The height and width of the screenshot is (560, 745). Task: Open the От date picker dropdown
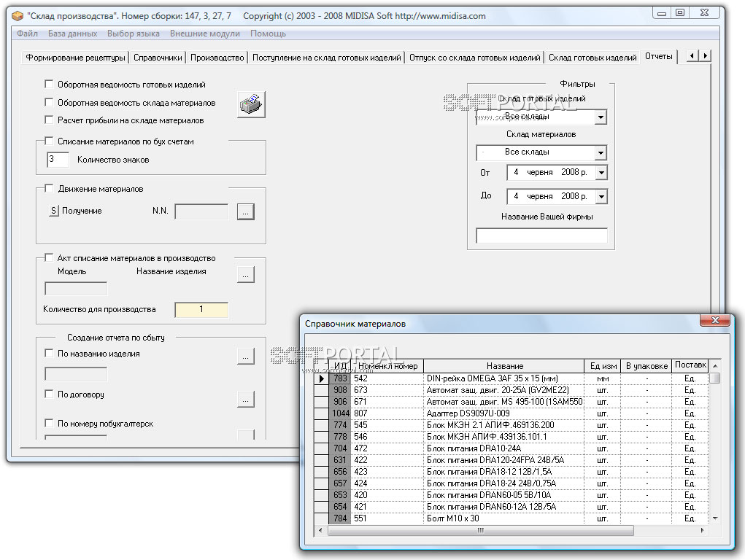coord(601,172)
